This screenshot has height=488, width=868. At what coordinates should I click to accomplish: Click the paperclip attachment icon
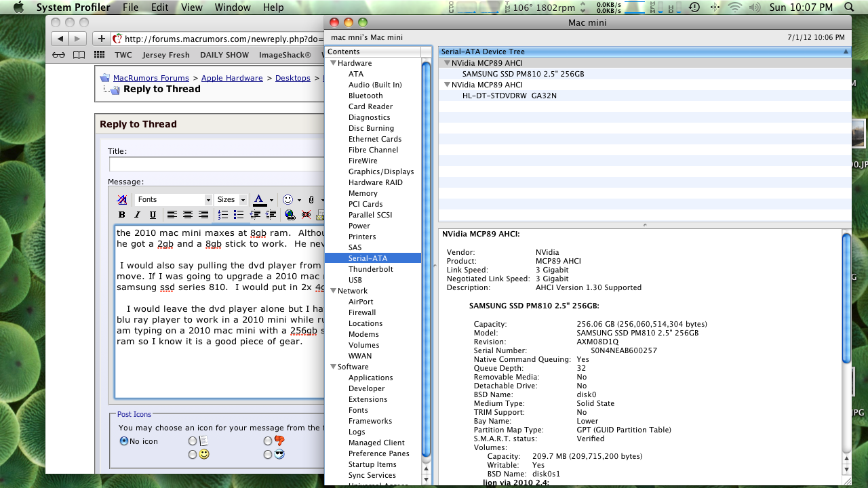311,200
